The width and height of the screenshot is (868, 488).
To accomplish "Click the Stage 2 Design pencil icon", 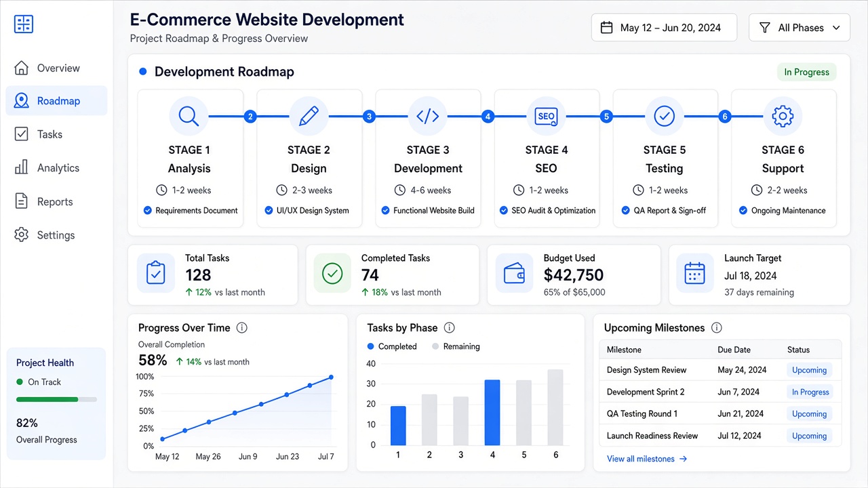I will [x=309, y=117].
